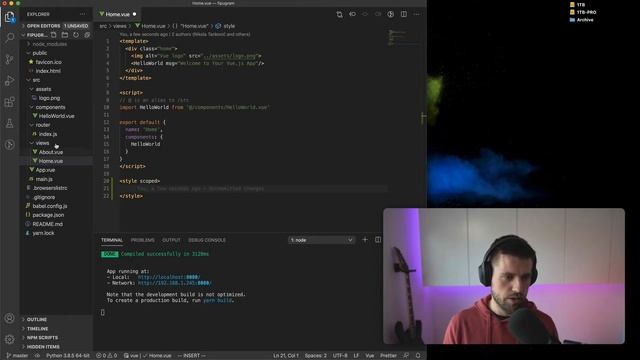Expand the node_modules folder
The image size is (640, 360).
point(57,44)
